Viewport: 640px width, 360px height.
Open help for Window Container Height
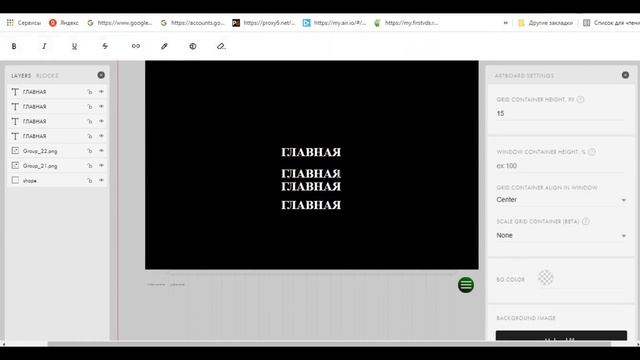592,151
